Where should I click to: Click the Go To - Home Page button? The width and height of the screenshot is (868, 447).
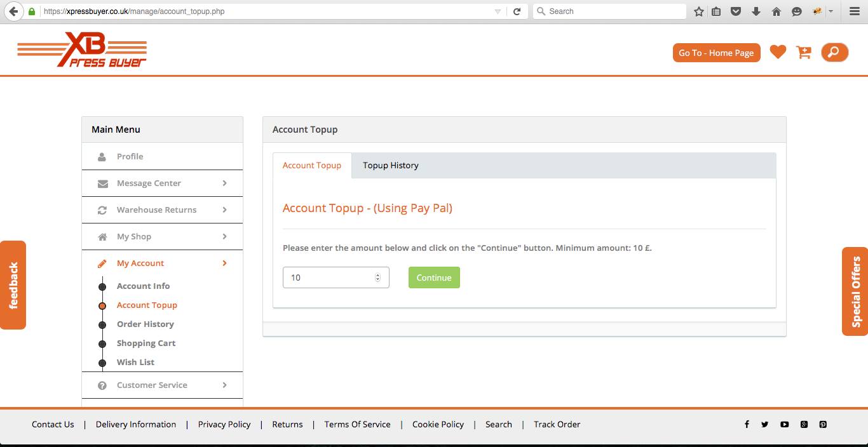716,53
